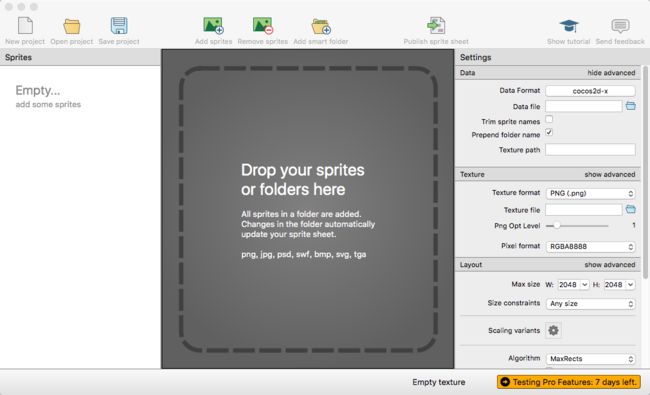Click the Drop your sprites area
Image resolution: width=650 pixels, height=395 pixels.
click(308, 209)
